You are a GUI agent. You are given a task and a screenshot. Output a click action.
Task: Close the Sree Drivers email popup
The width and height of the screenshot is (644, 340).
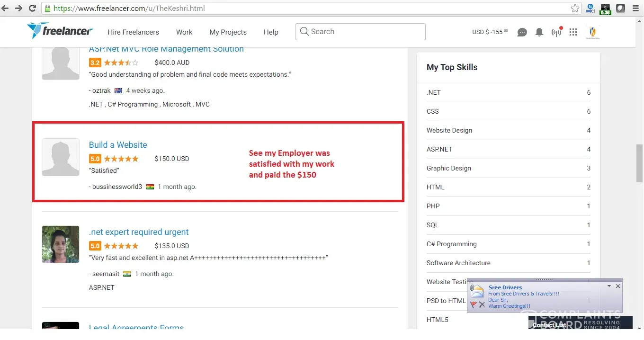click(617, 286)
